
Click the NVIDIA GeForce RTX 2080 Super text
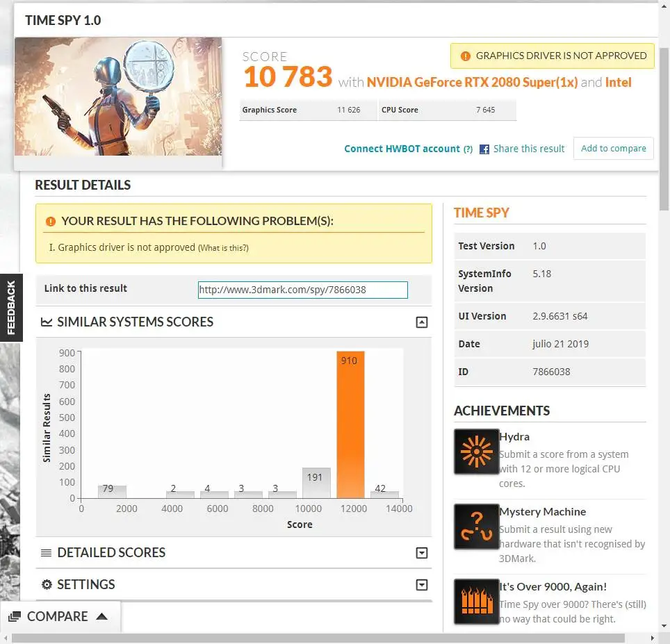[x=472, y=82]
